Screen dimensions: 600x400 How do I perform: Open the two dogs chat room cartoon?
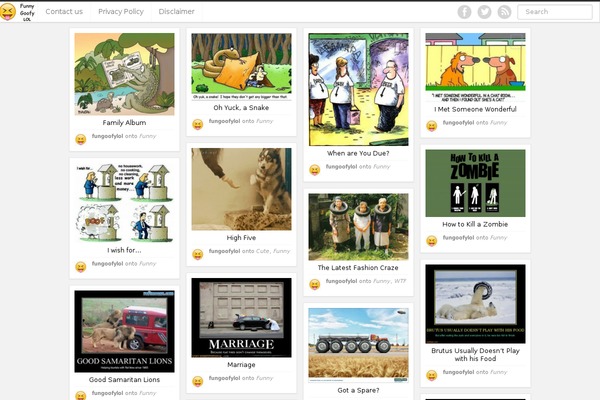tap(476, 67)
